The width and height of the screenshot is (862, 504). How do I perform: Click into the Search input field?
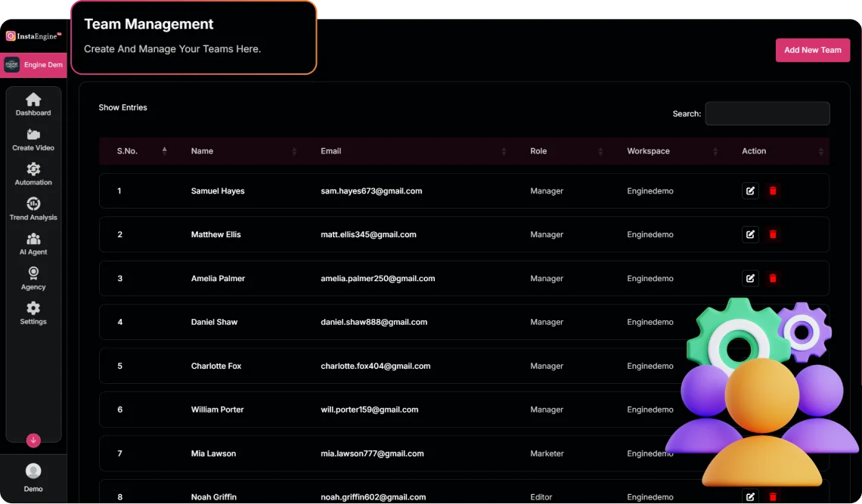(x=767, y=113)
